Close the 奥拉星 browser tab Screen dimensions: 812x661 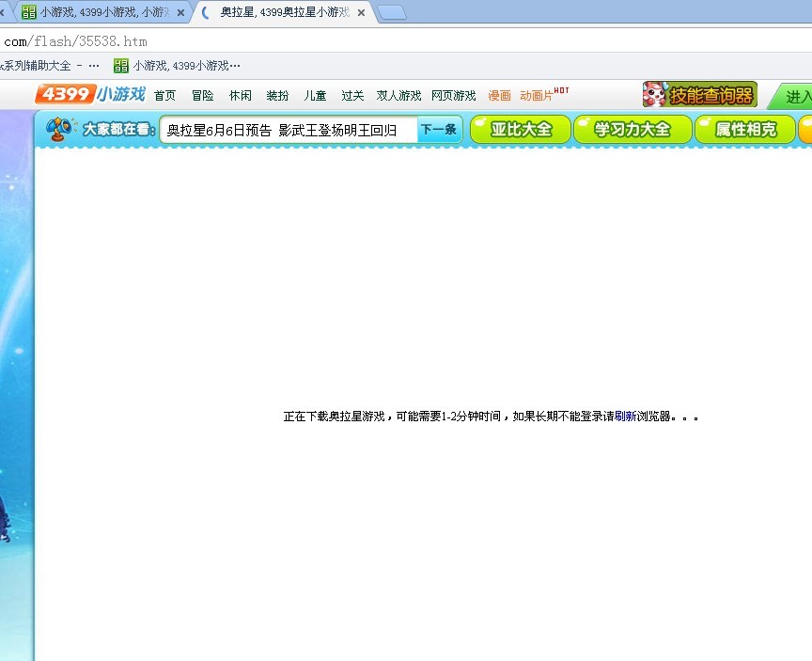click(361, 13)
